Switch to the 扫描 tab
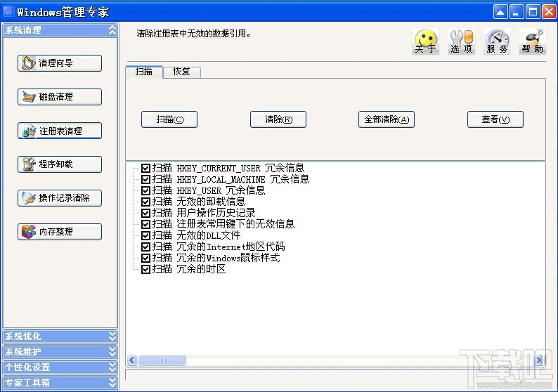This screenshot has height=392, width=558. tap(144, 72)
